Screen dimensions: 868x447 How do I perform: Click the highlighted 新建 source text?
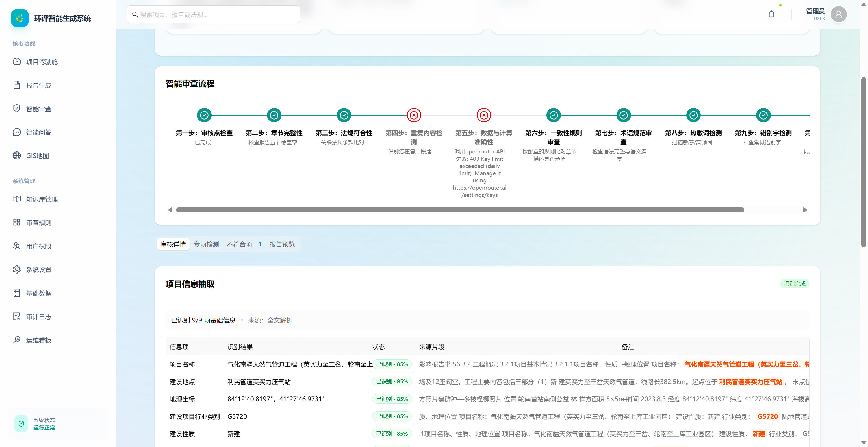pos(758,434)
